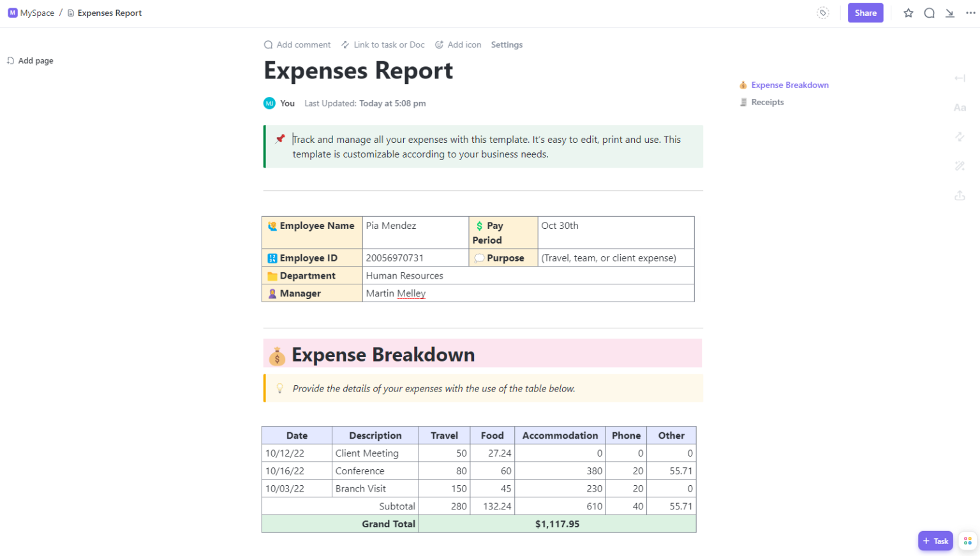Open font settings with the Aa icon
The width and height of the screenshot is (980, 556).
tap(960, 107)
